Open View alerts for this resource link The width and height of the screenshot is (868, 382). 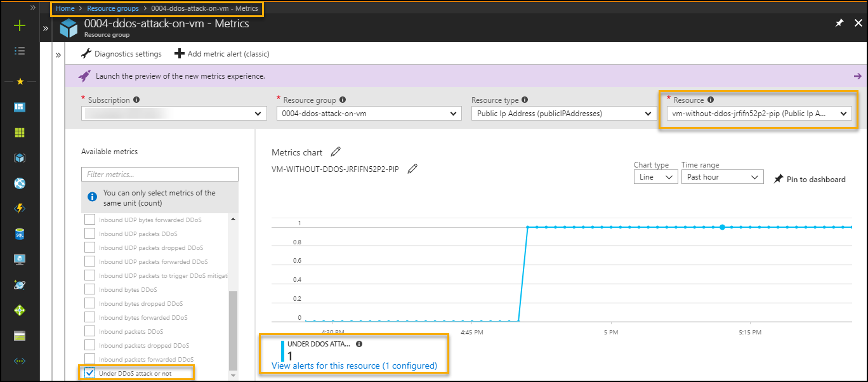[x=354, y=366]
